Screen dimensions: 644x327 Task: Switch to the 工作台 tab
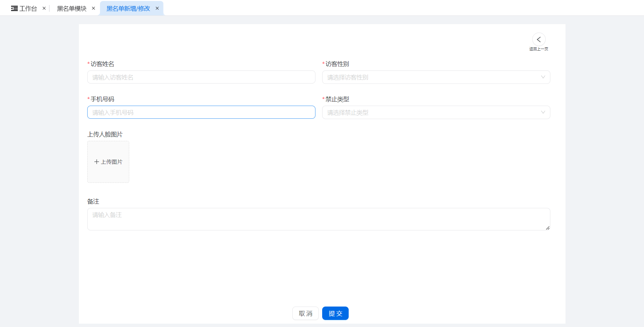click(28, 8)
